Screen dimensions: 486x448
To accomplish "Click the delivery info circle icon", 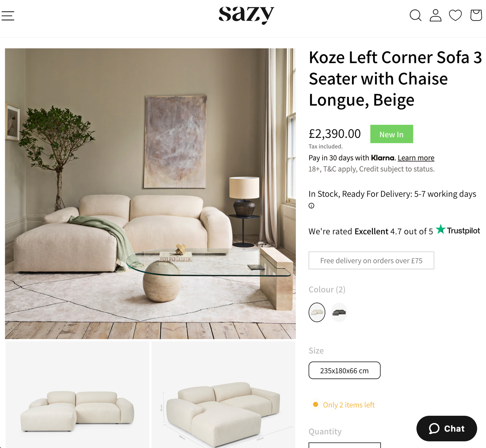I will click(311, 206).
